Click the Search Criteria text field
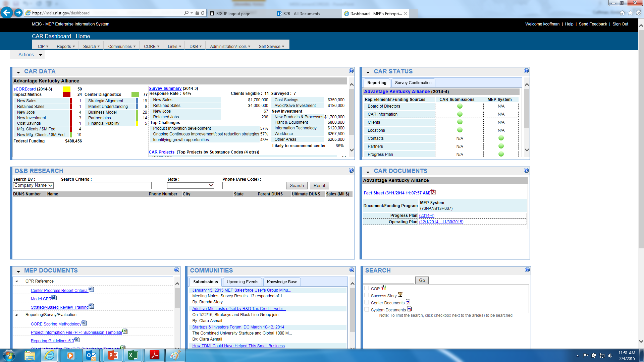 click(106, 185)
